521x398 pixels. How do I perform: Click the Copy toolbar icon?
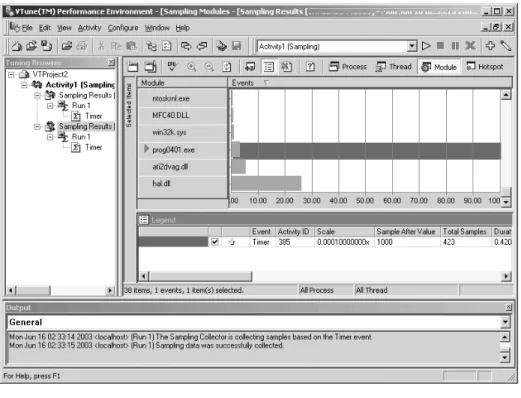(116, 46)
